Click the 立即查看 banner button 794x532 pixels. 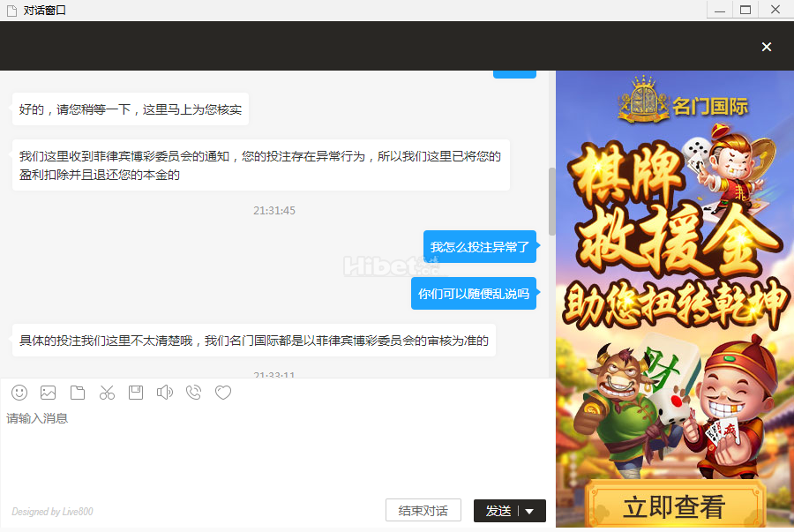tap(674, 506)
